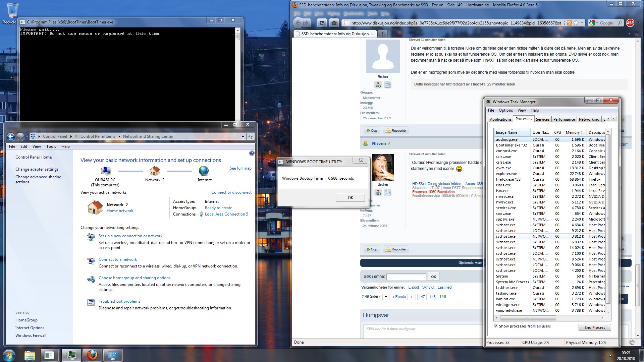Click the Søk i emne search field
Viewport: 644px width, 362px height.
point(406,277)
